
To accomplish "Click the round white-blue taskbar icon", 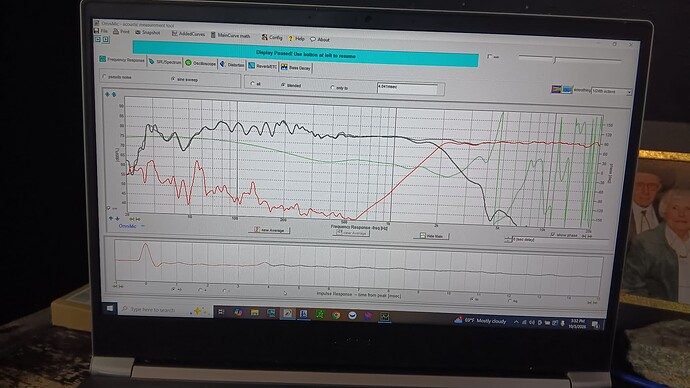I will coord(352,315).
